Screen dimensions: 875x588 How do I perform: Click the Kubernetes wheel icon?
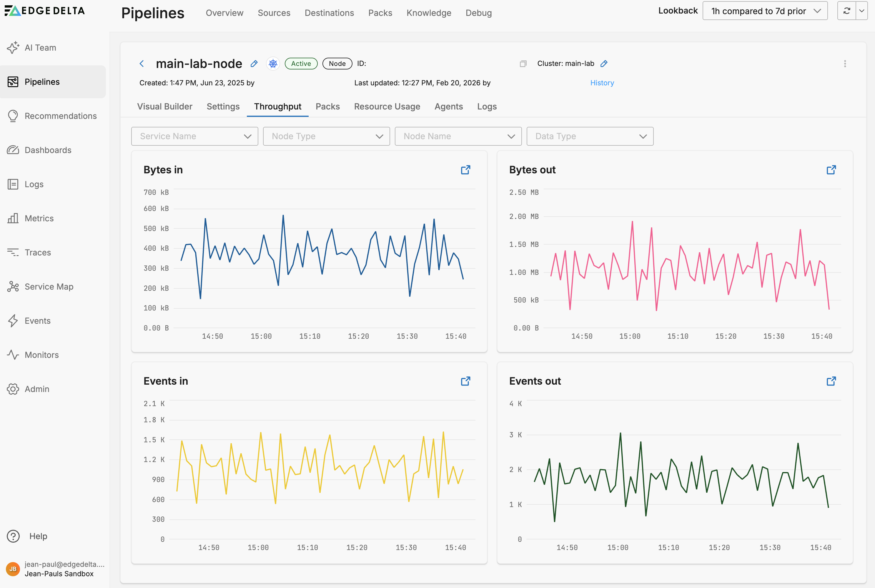click(x=273, y=64)
